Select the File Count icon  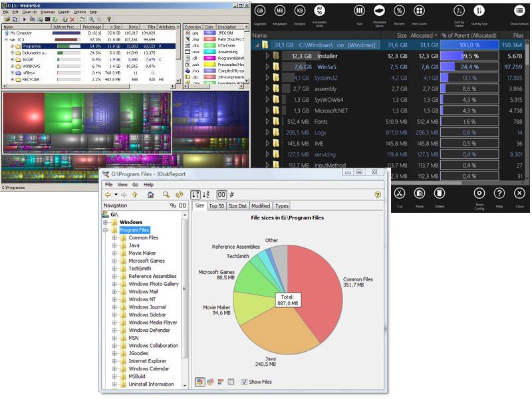[x=419, y=11]
